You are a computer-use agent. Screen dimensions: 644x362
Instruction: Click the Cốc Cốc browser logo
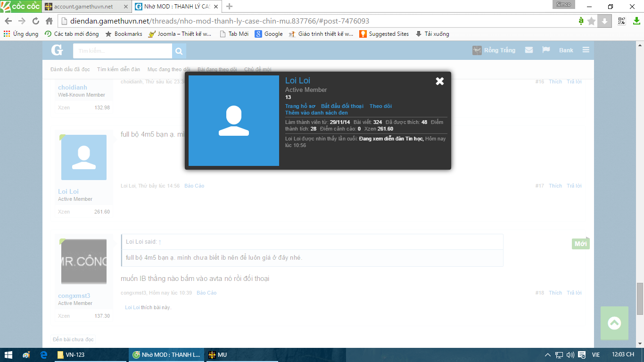pos(20,6)
